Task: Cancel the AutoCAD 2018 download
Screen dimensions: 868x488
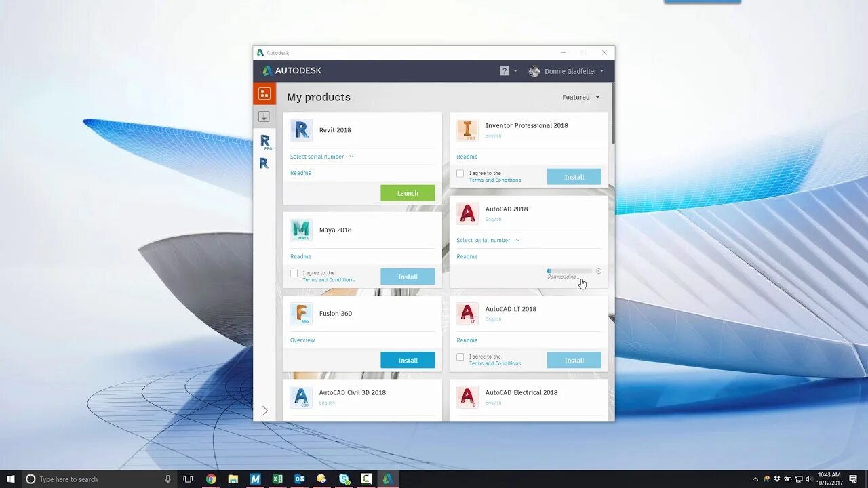Action: point(598,271)
